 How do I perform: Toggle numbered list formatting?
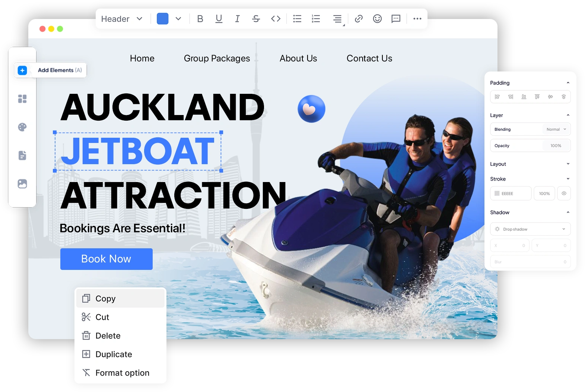pos(316,19)
